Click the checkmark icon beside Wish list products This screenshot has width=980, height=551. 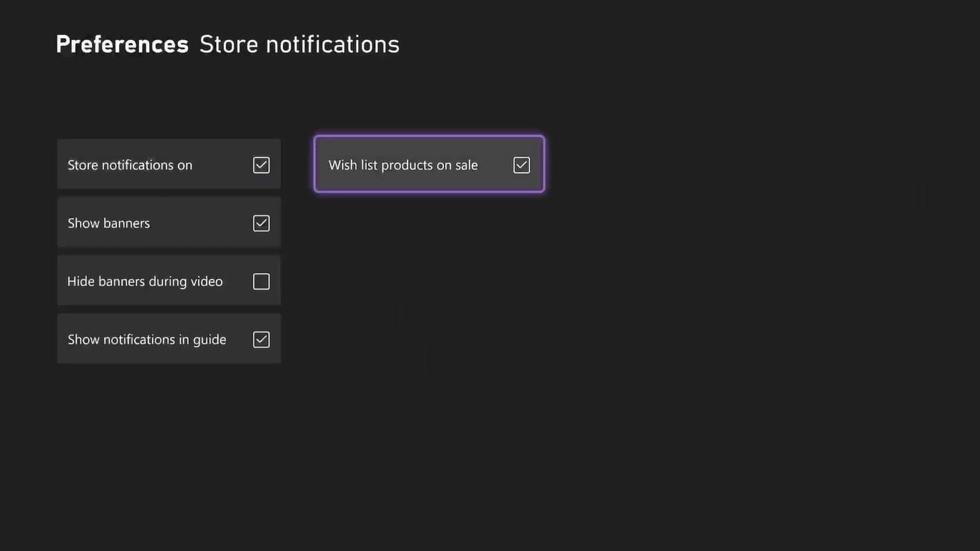[522, 165]
